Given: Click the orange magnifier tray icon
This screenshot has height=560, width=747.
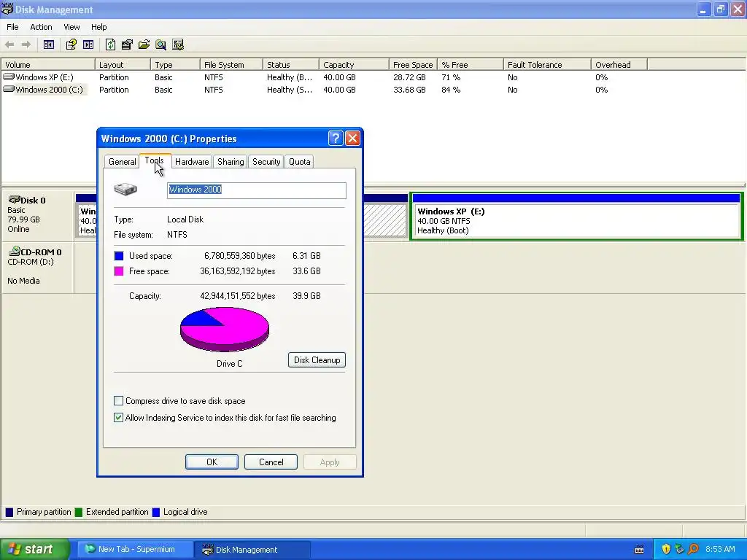Looking at the screenshot, I should point(693,549).
